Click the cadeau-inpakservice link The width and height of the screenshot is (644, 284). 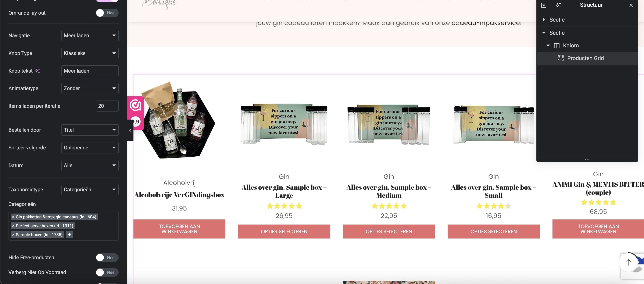tap(485, 23)
